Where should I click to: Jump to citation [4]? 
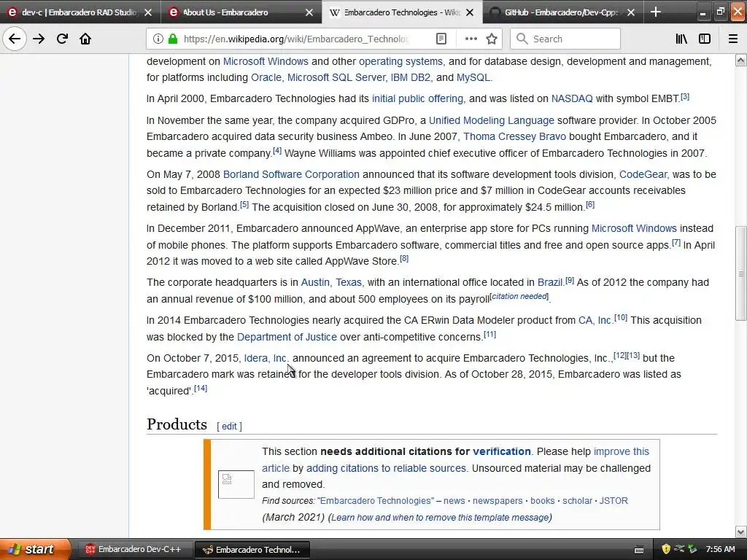tap(276, 151)
